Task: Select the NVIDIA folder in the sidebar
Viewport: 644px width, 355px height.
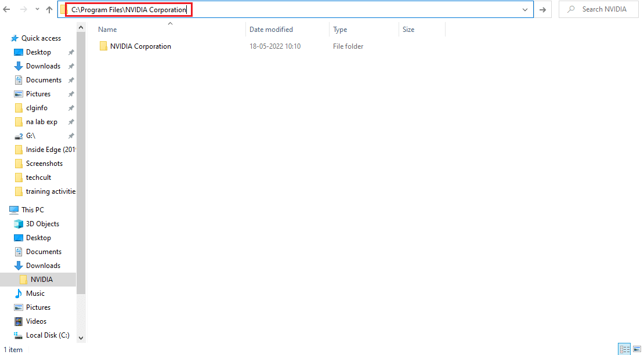Action: 41,280
